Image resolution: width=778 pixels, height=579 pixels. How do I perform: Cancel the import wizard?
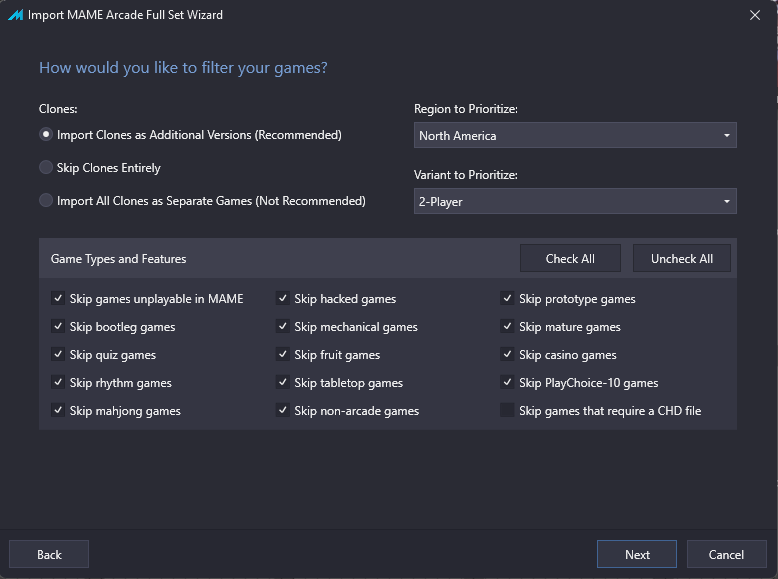(726, 554)
